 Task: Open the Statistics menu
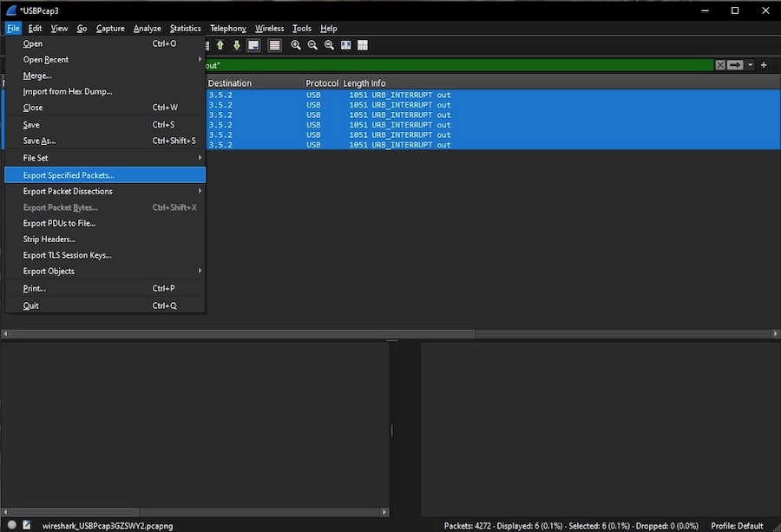(x=186, y=29)
